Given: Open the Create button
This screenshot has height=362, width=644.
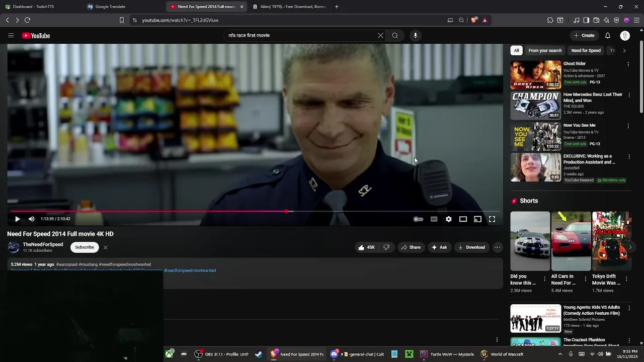Looking at the screenshot, I should (x=584, y=36).
